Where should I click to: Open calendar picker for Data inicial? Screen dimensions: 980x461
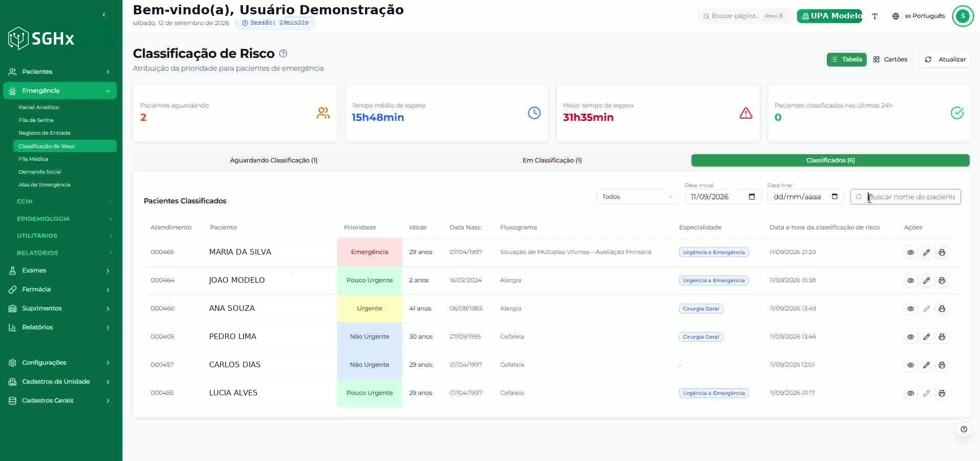click(752, 197)
